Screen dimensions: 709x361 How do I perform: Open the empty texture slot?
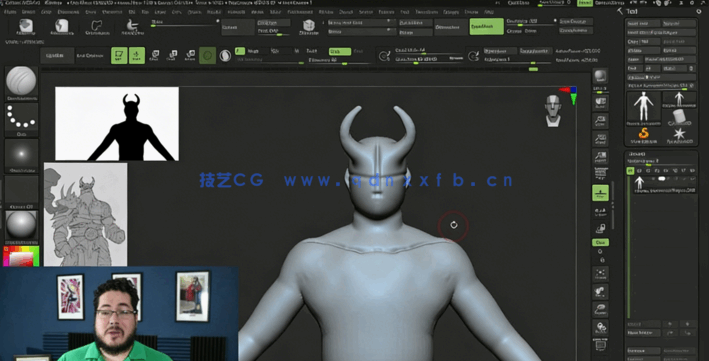(x=21, y=190)
